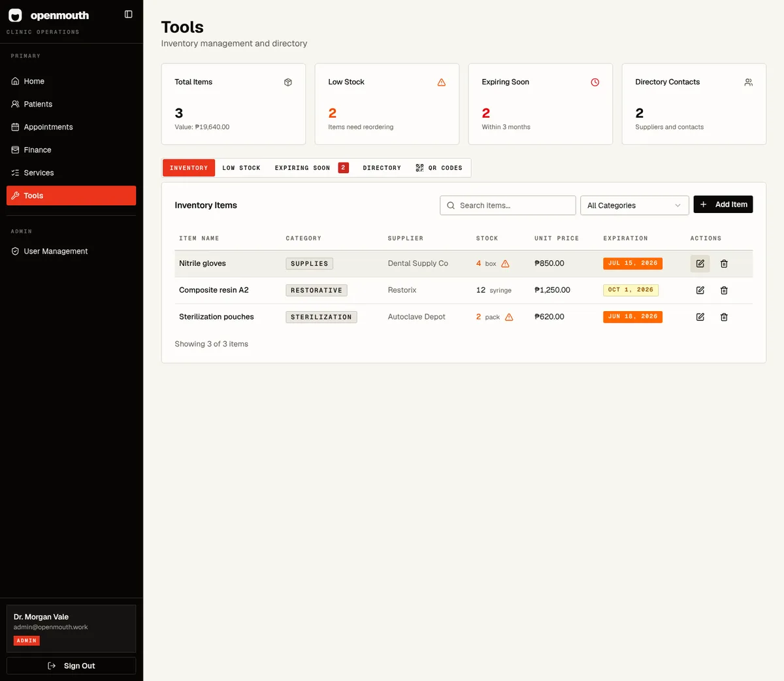The width and height of the screenshot is (784, 681).
Task: Click the magnifier icon in search box
Action: pos(451,205)
